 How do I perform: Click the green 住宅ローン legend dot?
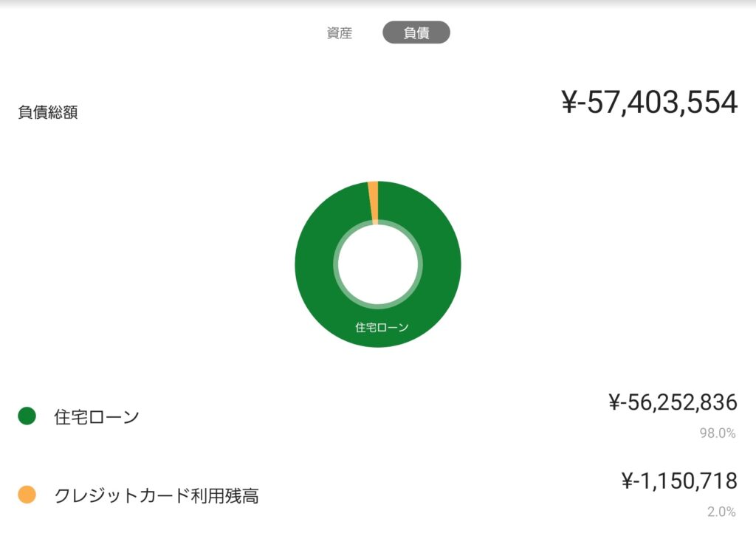(x=27, y=416)
